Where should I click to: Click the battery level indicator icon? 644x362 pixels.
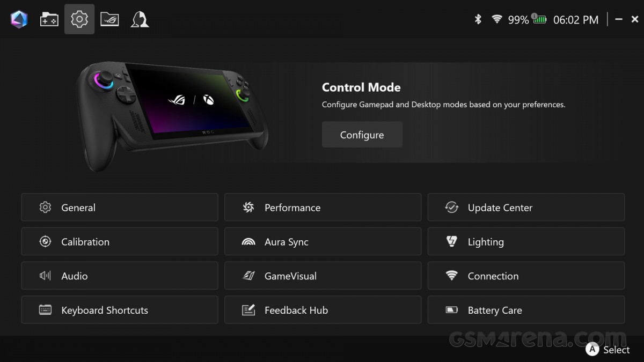(539, 19)
